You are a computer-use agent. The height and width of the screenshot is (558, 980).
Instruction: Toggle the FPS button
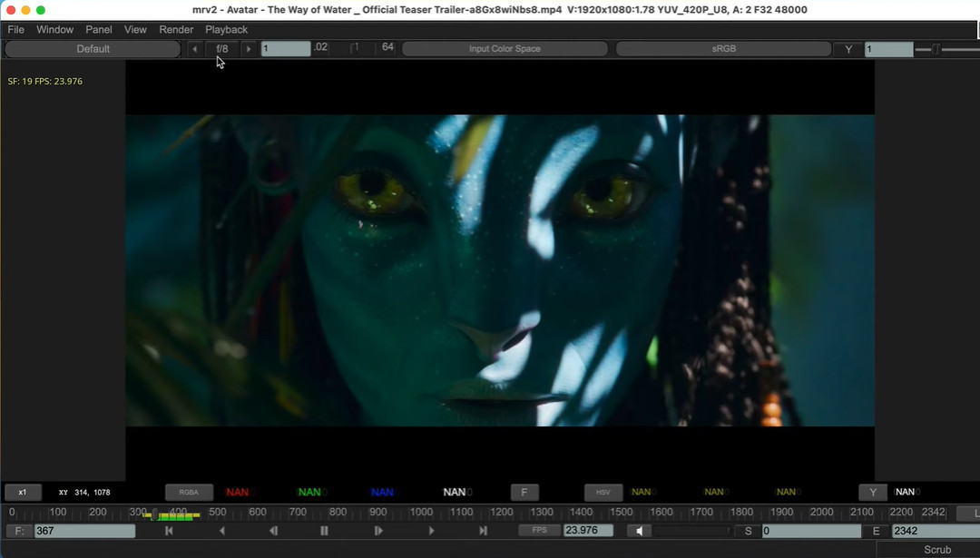tap(539, 530)
